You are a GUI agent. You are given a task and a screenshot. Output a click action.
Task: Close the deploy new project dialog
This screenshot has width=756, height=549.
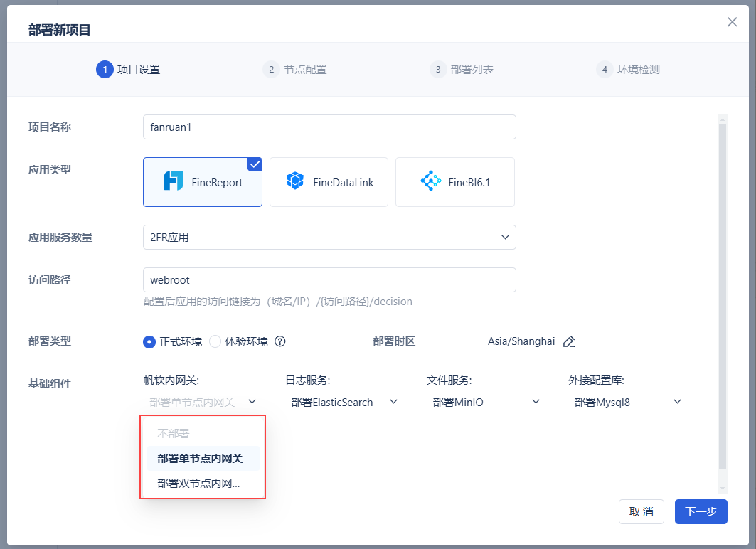(x=732, y=22)
